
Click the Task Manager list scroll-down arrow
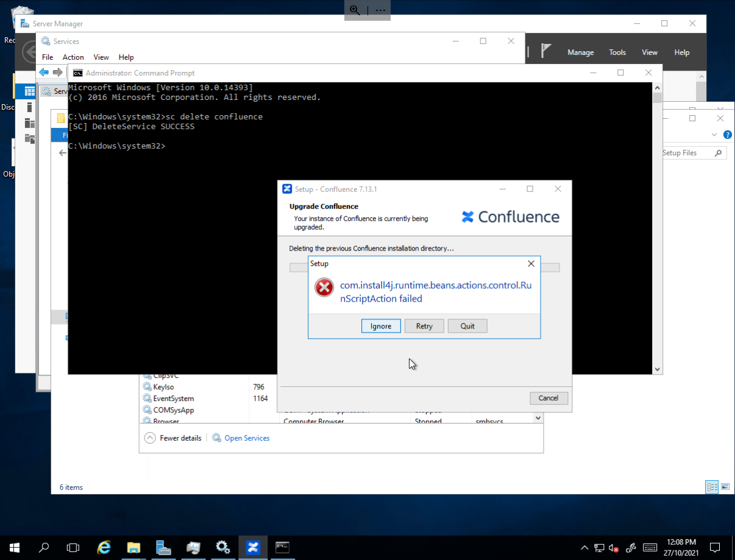tap(538, 418)
